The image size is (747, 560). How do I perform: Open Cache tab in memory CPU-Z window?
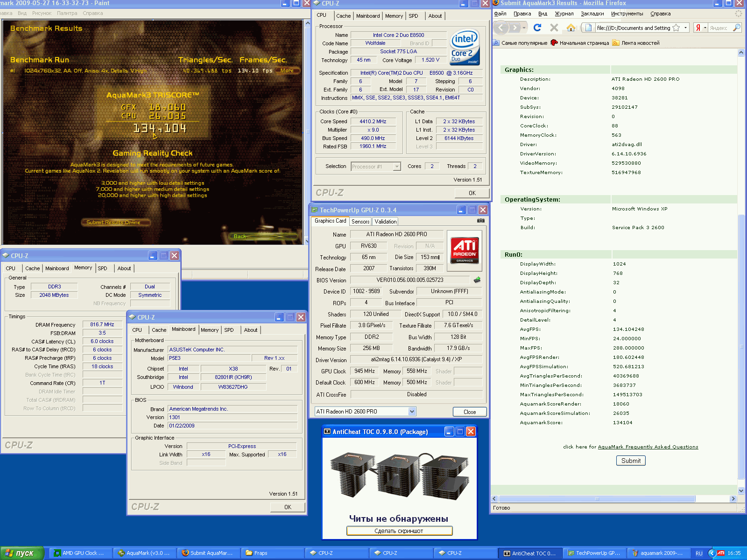tap(33, 268)
